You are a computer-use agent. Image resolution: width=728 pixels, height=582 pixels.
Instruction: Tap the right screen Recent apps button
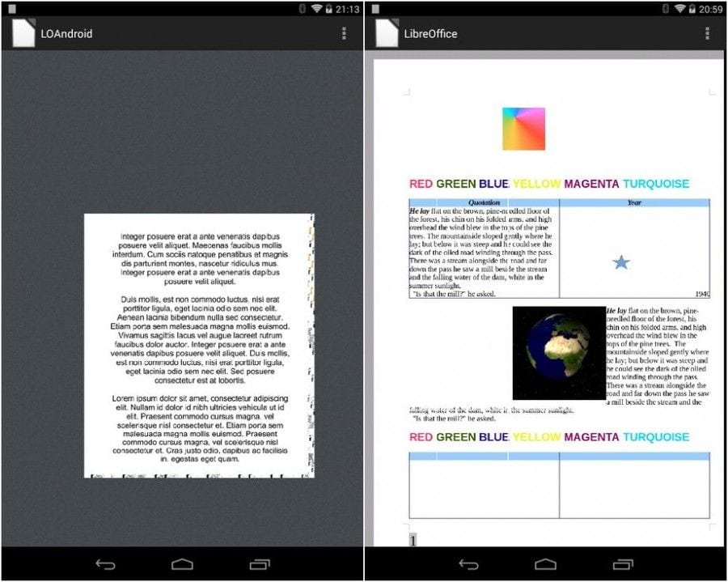pyautogui.click(x=623, y=564)
